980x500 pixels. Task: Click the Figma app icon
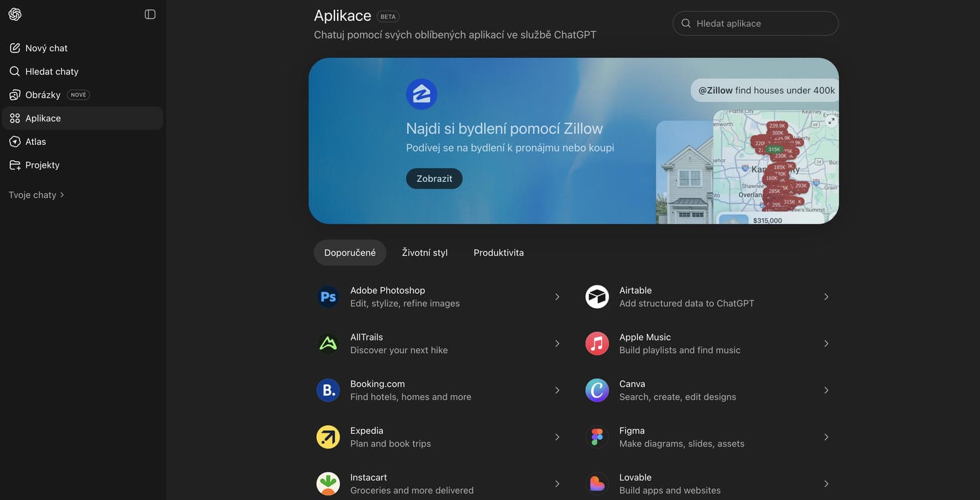(596, 437)
